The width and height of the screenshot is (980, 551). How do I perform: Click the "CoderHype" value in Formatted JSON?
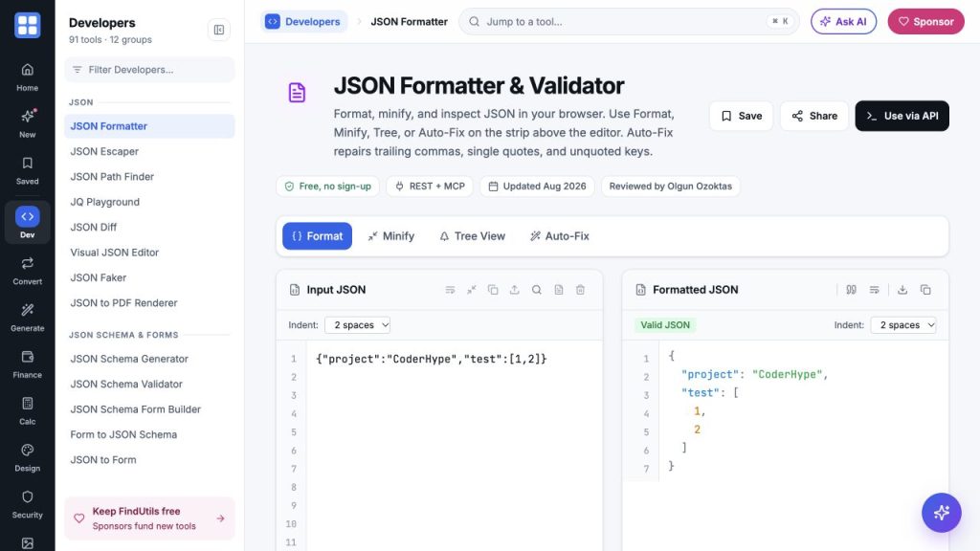787,374
